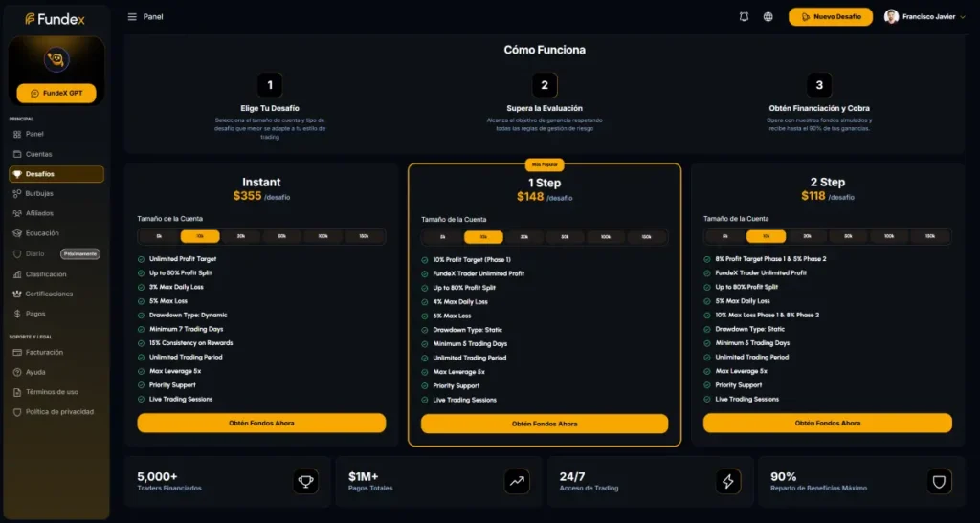Screen dimensions: 980x523
Task: Open Pagos in the sidebar
Action: [56, 314]
